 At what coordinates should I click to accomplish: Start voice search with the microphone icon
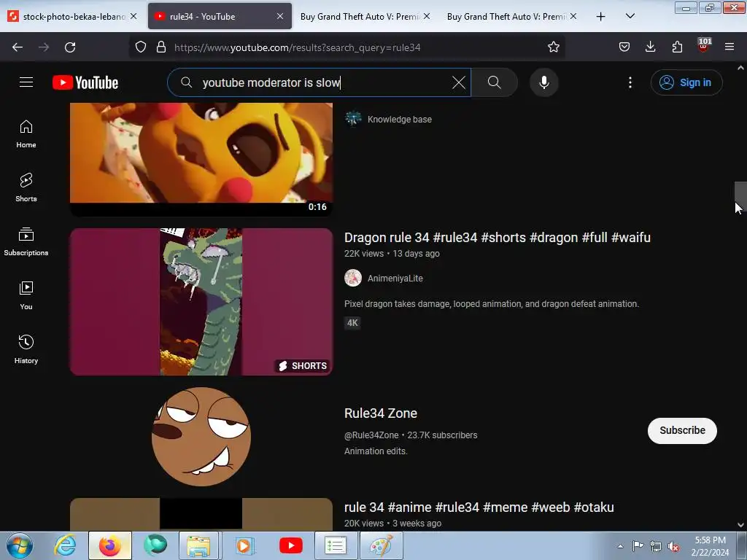click(x=543, y=82)
